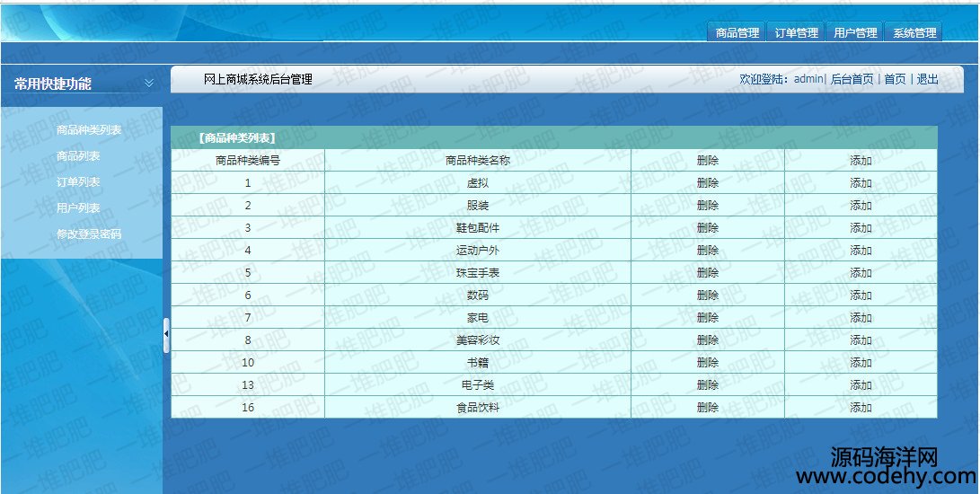Screen dimensions: 980x494
Task: Select the 书籍 category name cell
Action: coord(478,363)
